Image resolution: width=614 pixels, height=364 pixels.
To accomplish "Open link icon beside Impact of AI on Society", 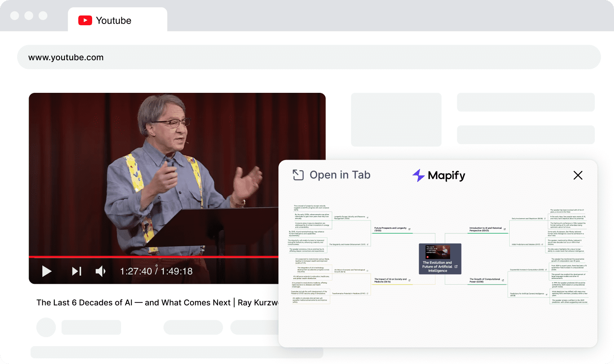I will point(409,280).
